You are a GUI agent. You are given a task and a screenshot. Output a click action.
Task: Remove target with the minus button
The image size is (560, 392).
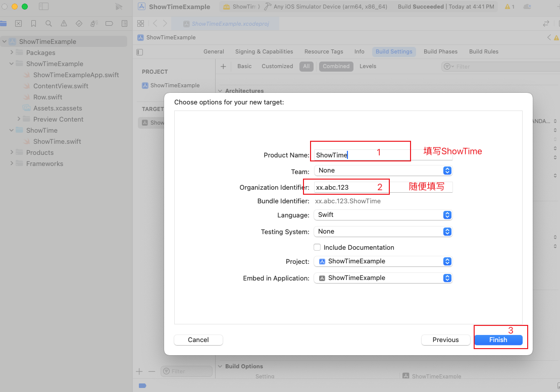152,371
